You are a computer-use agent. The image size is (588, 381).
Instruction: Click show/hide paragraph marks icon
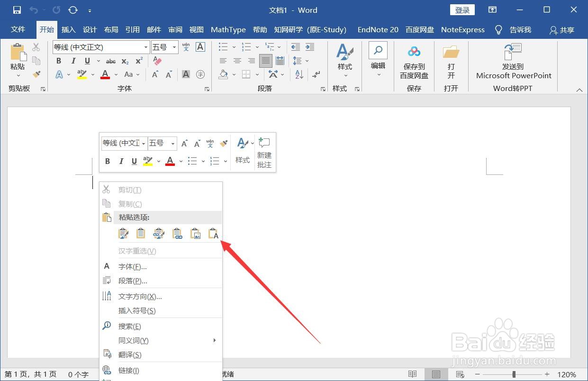pyautogui.click(x=317, y=74)
